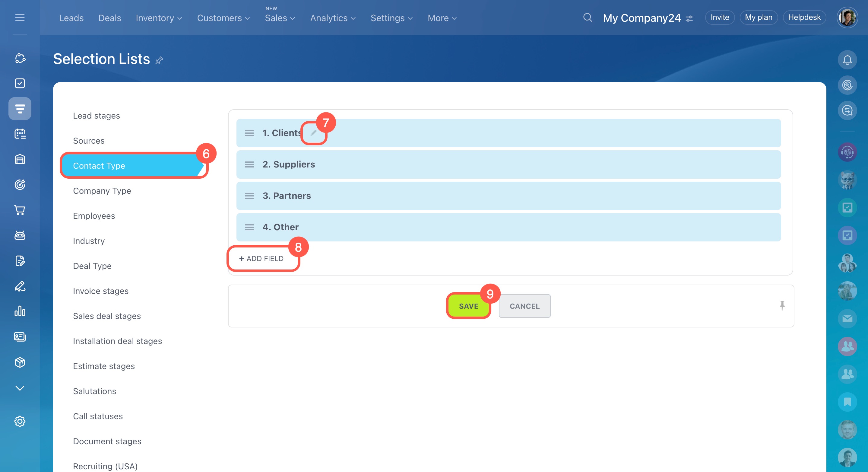Expand the sidebar chevron for more items
Image resolution: width=868 pixels, height=472 pixels.
(20, 388)
